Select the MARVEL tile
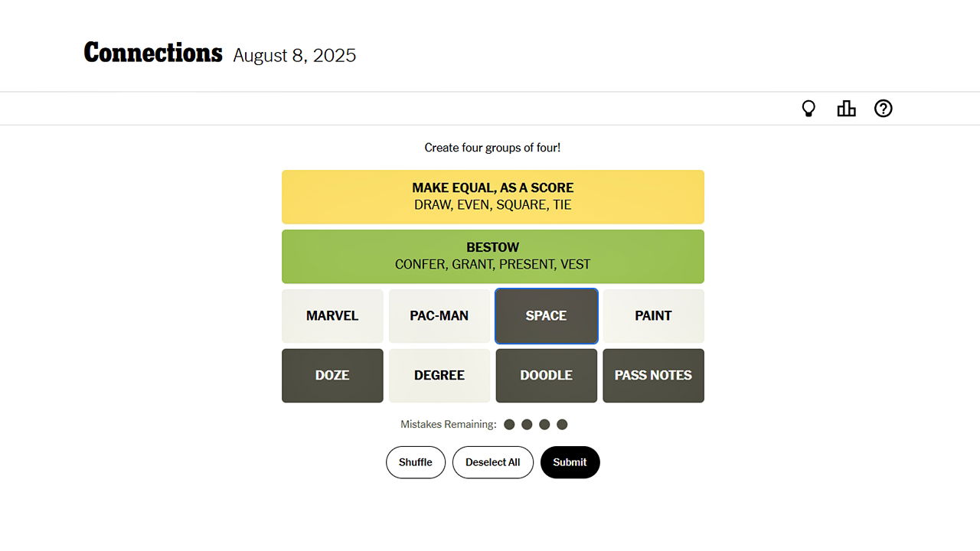 tap(332, 315)
